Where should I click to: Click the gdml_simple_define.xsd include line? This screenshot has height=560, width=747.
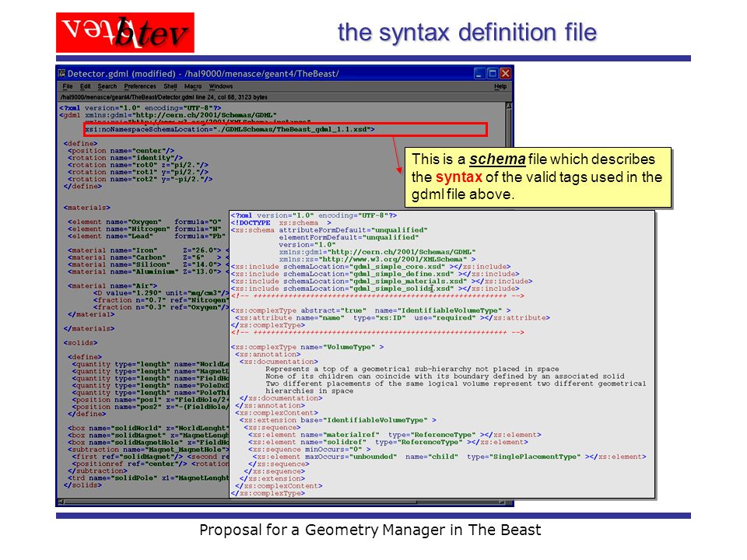tap(375, 274)
